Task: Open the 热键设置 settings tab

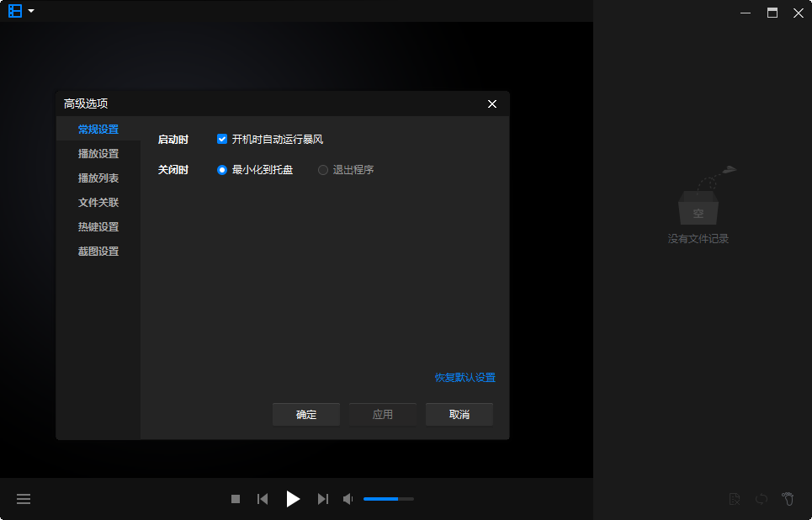Action: (x=98, y=227)
